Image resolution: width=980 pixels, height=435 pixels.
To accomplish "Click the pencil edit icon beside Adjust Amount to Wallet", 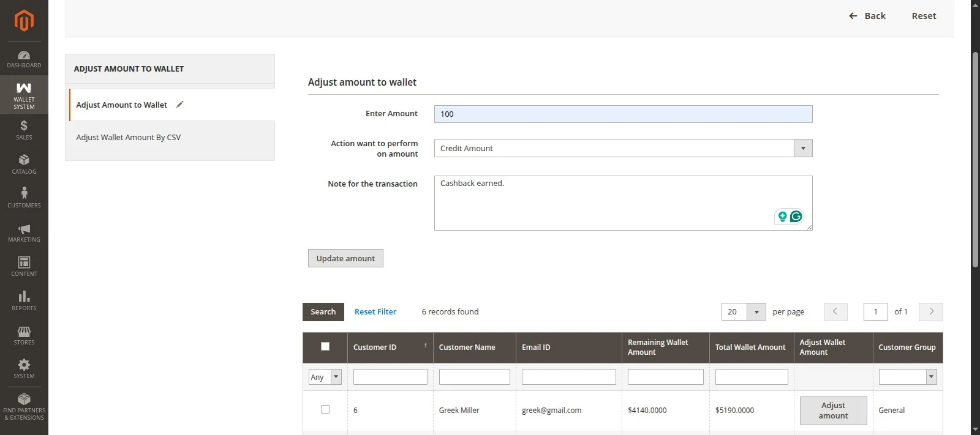I will click(179, 105).
